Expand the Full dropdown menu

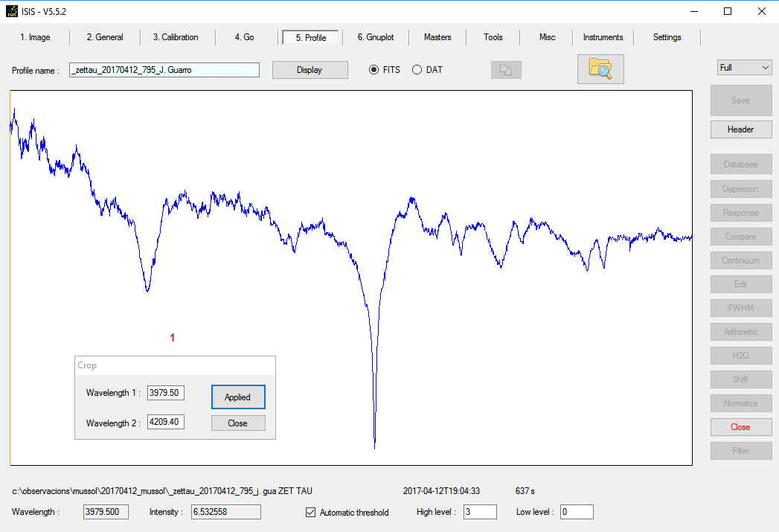[x=745, y=68]
